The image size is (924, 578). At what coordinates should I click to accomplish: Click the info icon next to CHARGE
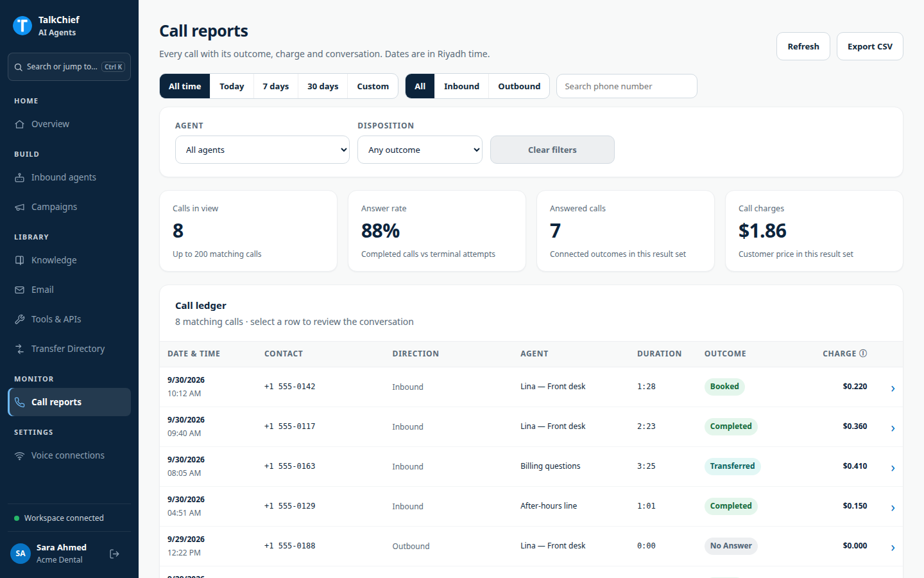[863, 353]
